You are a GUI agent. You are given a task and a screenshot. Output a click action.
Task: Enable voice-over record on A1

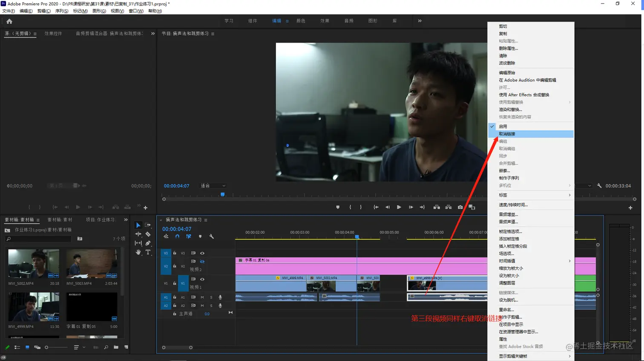coord(220,297)
